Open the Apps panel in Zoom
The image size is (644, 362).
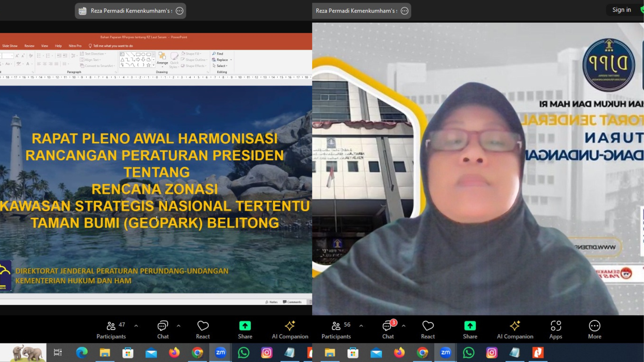pos(556,330)
